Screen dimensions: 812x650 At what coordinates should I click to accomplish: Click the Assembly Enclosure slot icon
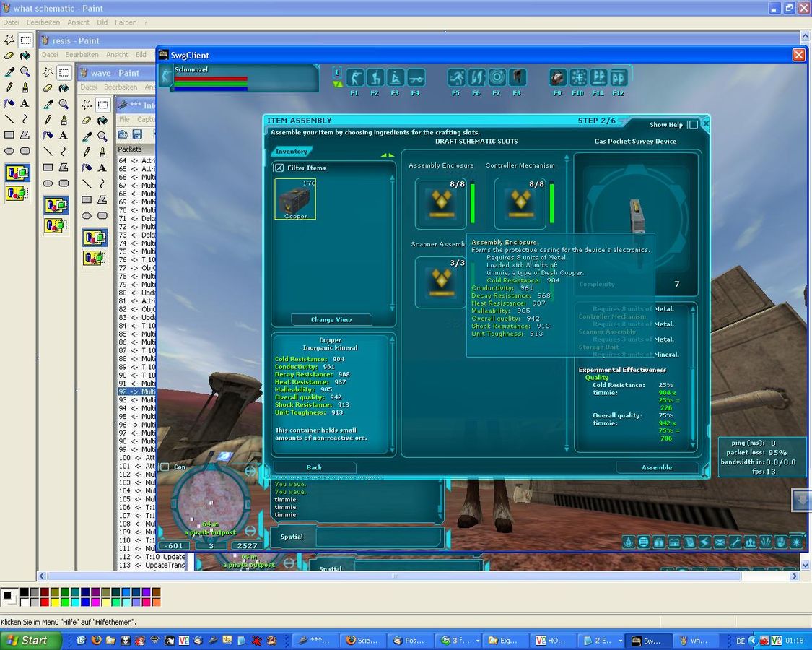pyautogui.click(x=440, y=202)
